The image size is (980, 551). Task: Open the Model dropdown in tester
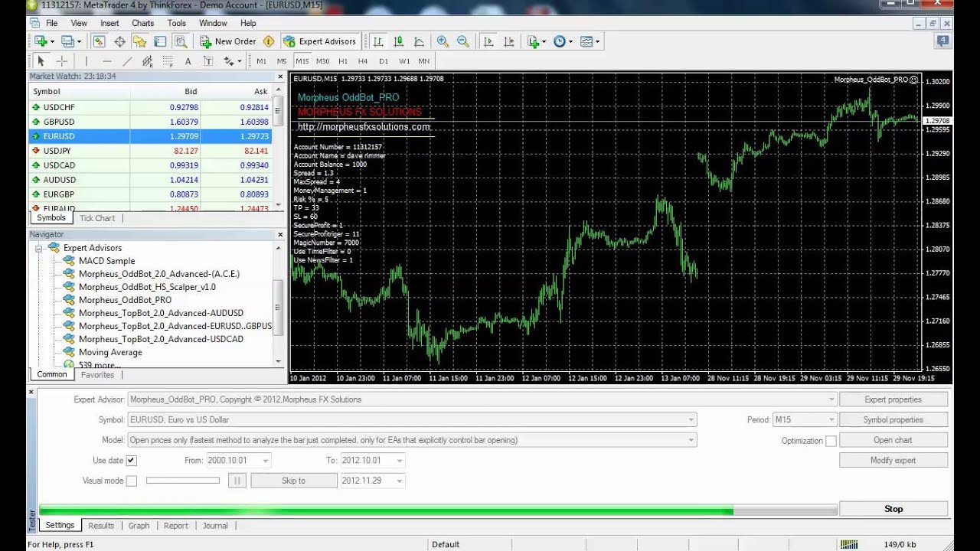point(691,440)
